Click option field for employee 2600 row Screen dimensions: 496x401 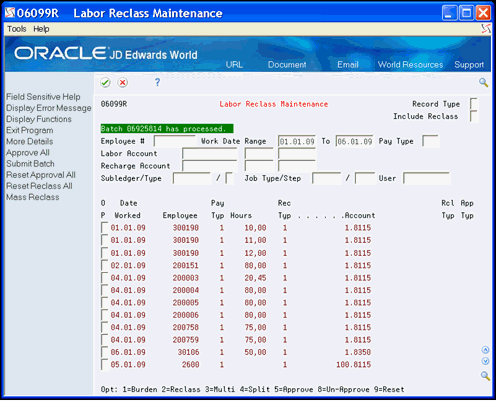[x=105, y=364]
